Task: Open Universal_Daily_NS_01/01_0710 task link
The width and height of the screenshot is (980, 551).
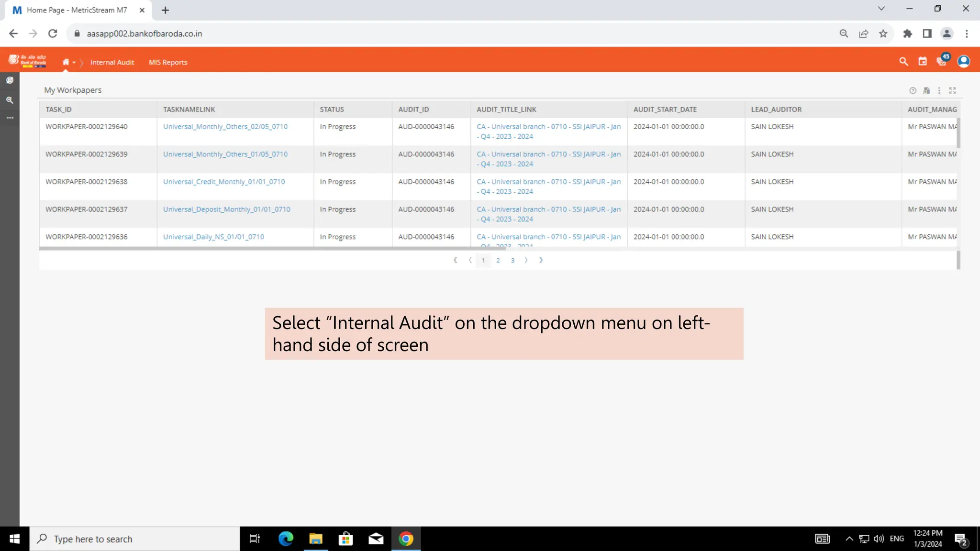Action: tap(213, 237)
